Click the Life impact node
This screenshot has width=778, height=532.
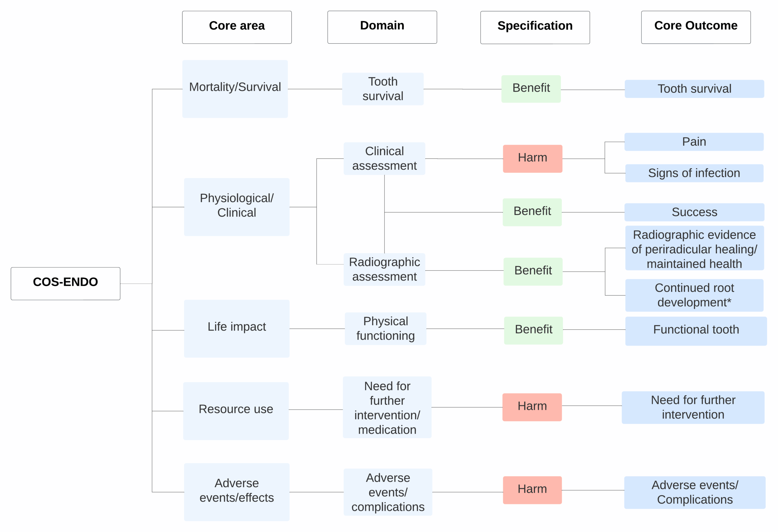click(x=237, y=329)
